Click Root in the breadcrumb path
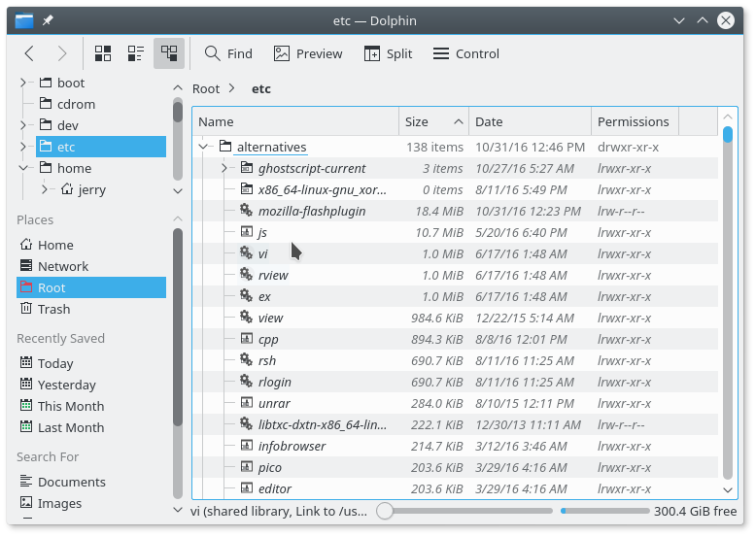This screenshot has width=756, height=537. tap(206, 88)
